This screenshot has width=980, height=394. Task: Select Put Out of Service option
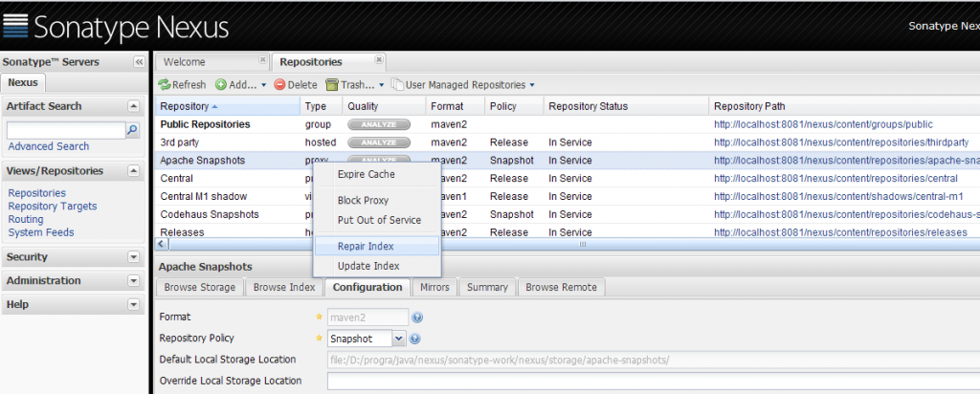[377, 220]
